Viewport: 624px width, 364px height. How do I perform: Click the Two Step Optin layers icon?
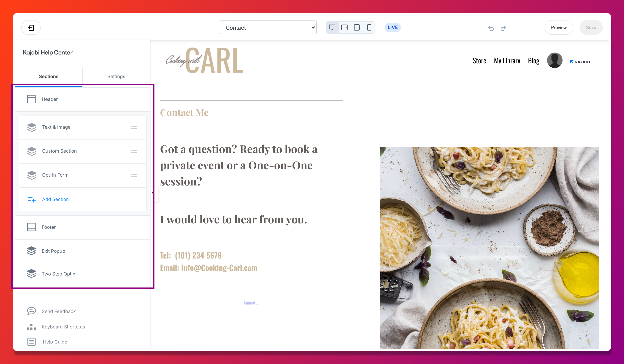point(32,273)
